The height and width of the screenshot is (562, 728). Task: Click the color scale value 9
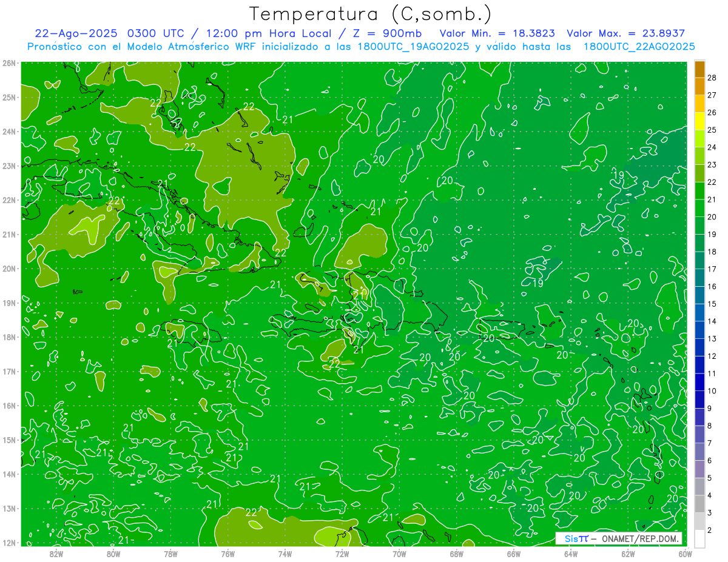(x=710, y=409)
